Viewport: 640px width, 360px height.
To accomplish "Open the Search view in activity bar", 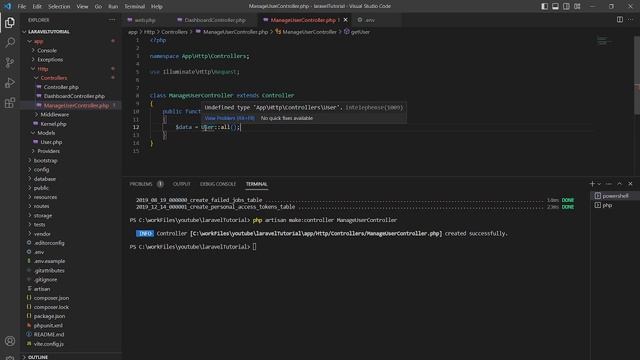I will point(10,42).
